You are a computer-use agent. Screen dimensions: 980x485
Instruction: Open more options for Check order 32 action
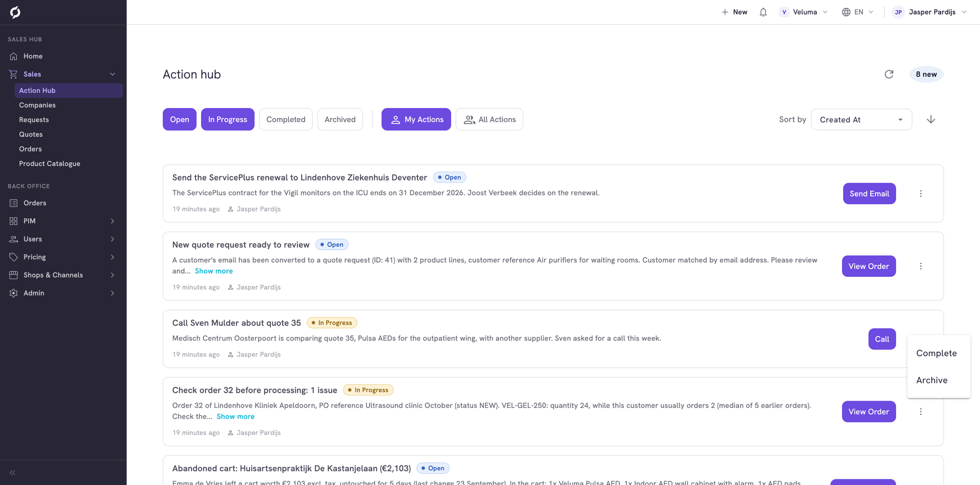921,412
